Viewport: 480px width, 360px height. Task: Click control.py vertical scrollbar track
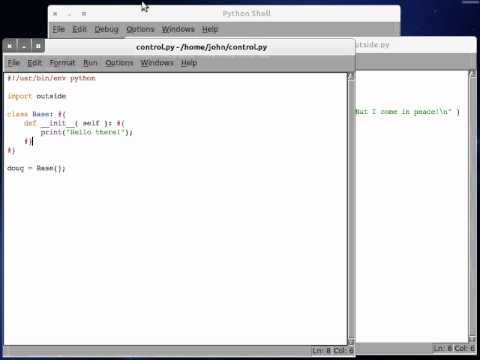point(351,209)
